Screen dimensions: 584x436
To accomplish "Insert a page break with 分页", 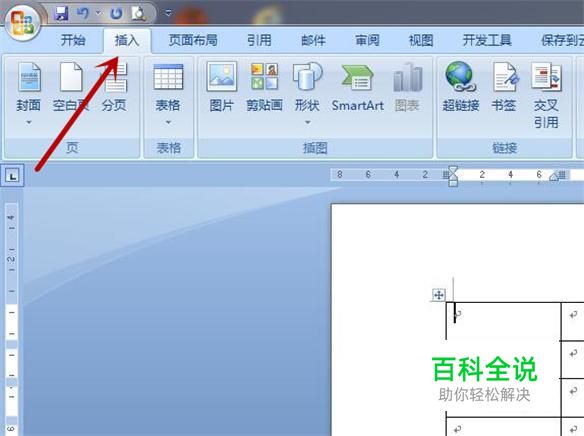I will pyautogui.click(x=115, y=87).
